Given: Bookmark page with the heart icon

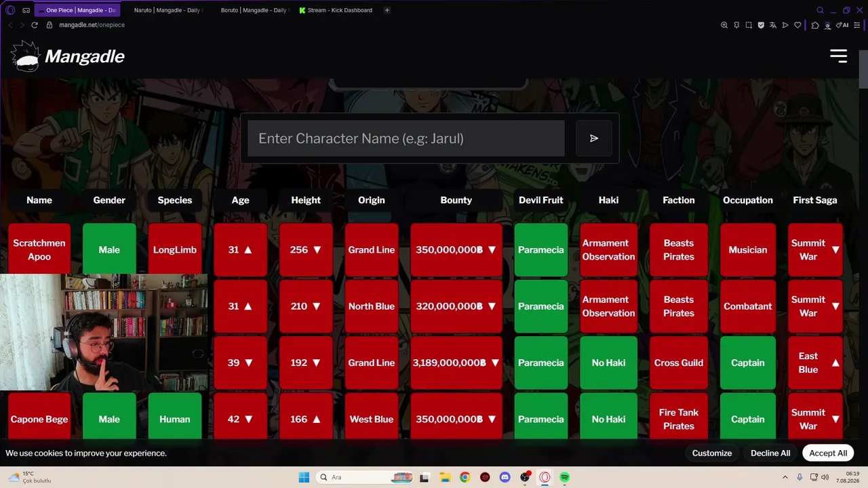Looking at the screenshot, I should (797, 25).
